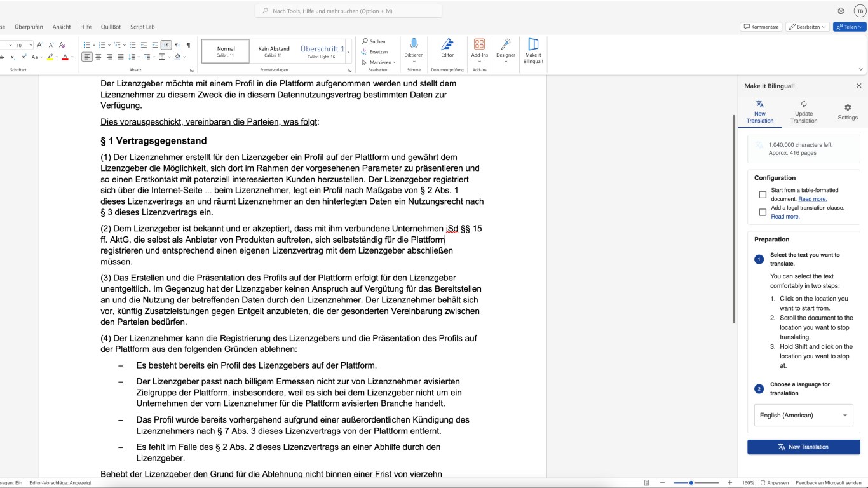This screenshot has height=488, width=868.
Task: Launch the Make it Bilingual add-in
Action: pos(533,50)
